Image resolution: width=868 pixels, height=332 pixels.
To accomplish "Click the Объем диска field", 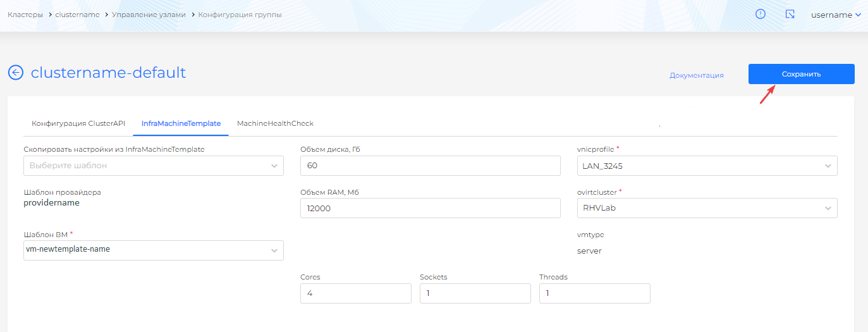I will (x=430, y=166).
